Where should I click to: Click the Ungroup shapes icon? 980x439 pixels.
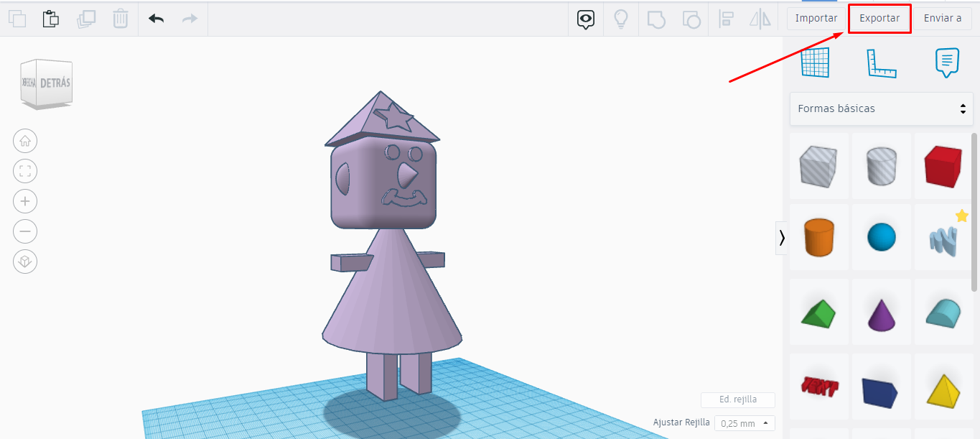coord(691,19)
